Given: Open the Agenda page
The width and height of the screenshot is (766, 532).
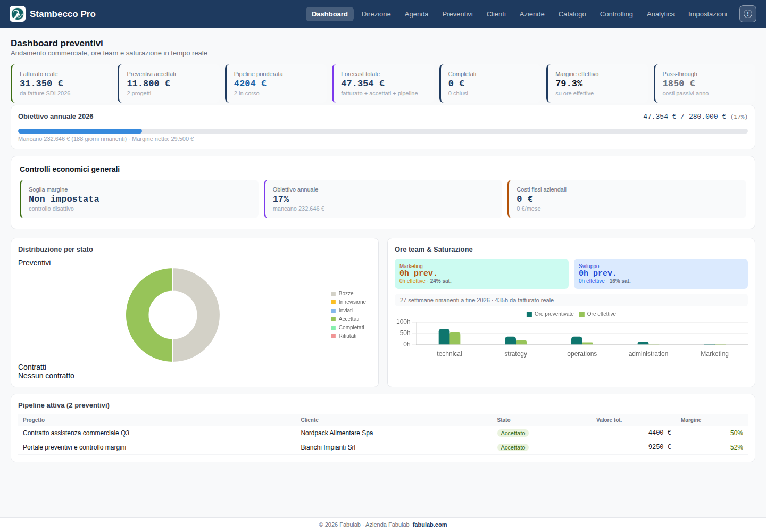Looking at the screenshot, I should [x=417, y=14].
